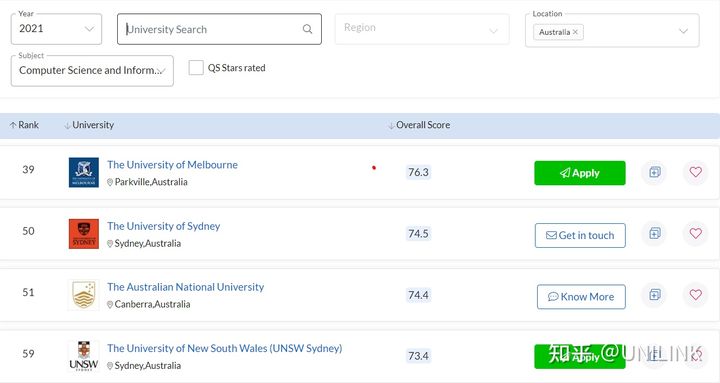720x383 pixels.
Task: Click rank number 59
Action: 28,354
